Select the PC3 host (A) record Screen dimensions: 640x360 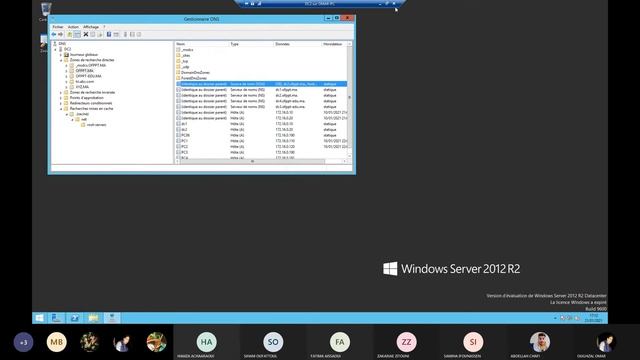tap(261, 153)
